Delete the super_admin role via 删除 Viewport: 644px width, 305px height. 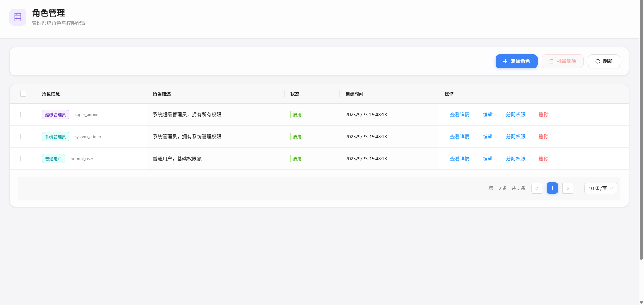pyautogui.click(x=543, y=115)
